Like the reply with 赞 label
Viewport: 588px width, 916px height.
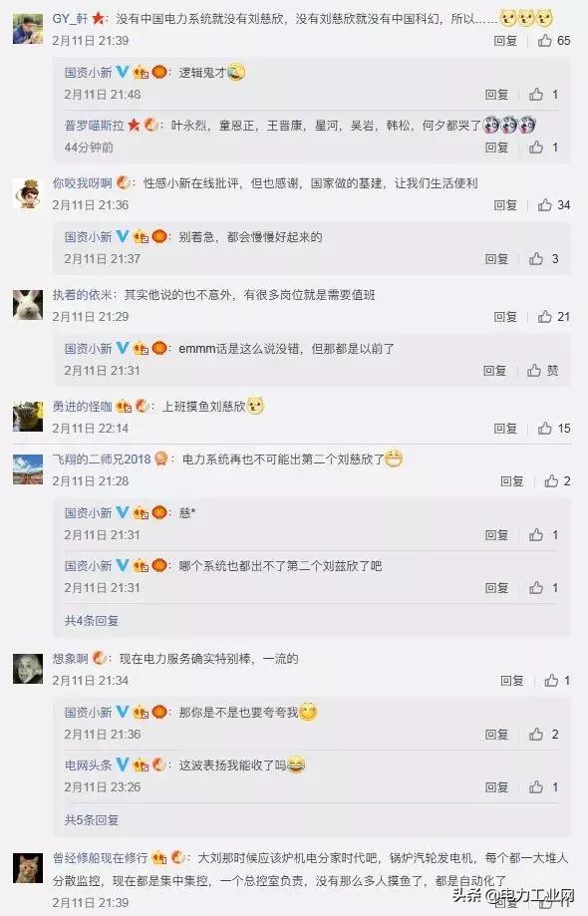click(534, 371)
